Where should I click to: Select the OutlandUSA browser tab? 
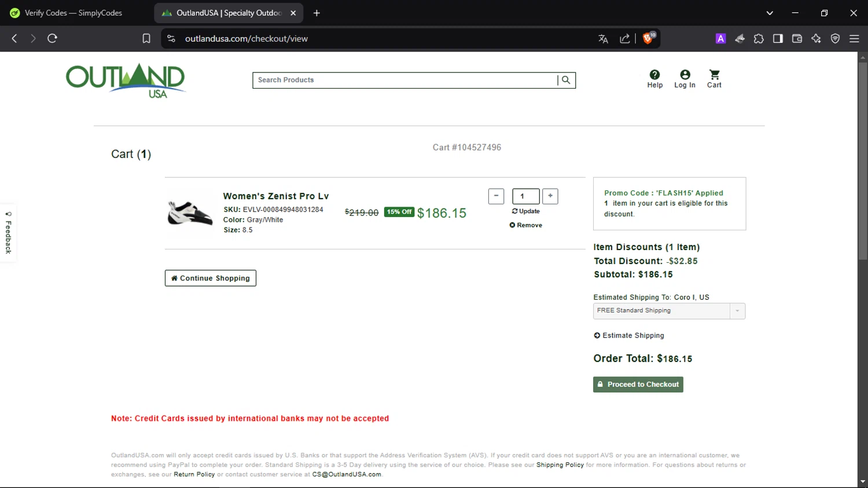tap(229, 13)
